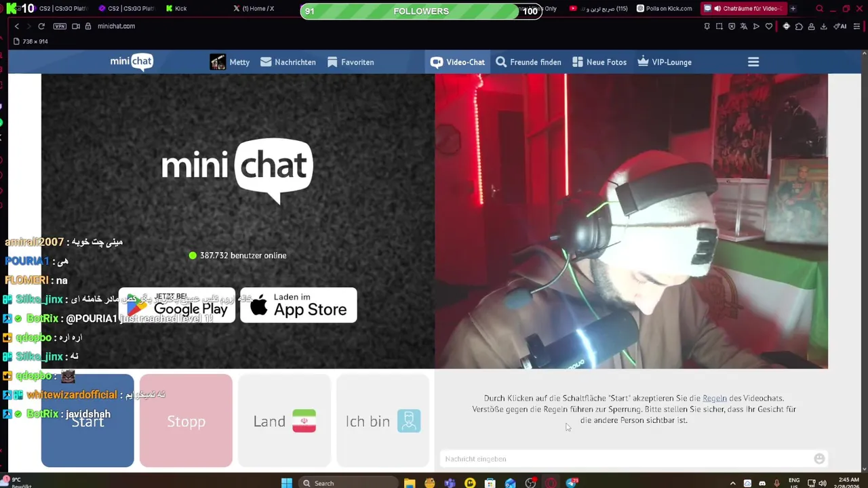Focus the Nachricht eingeben message field
Viewport: 868px width, 488px height.
pos(627,459)
